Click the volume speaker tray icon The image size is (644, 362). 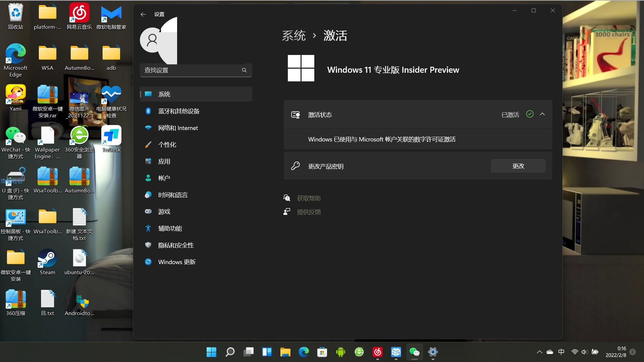tap(584, 352)
